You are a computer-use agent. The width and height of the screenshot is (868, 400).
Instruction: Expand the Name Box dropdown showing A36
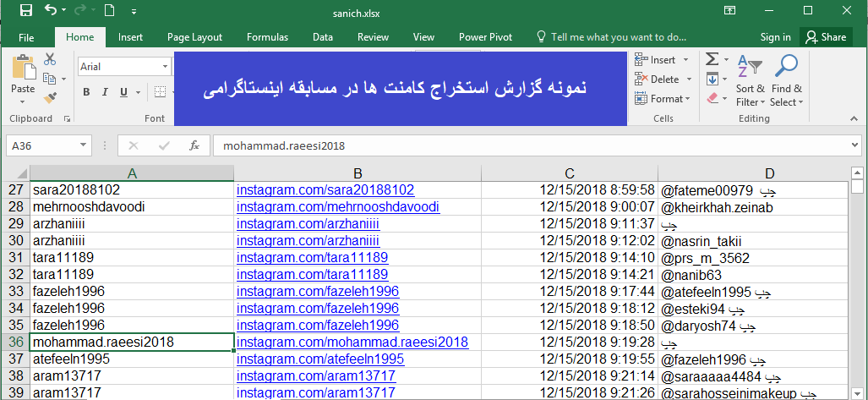[x=83, y=145]
